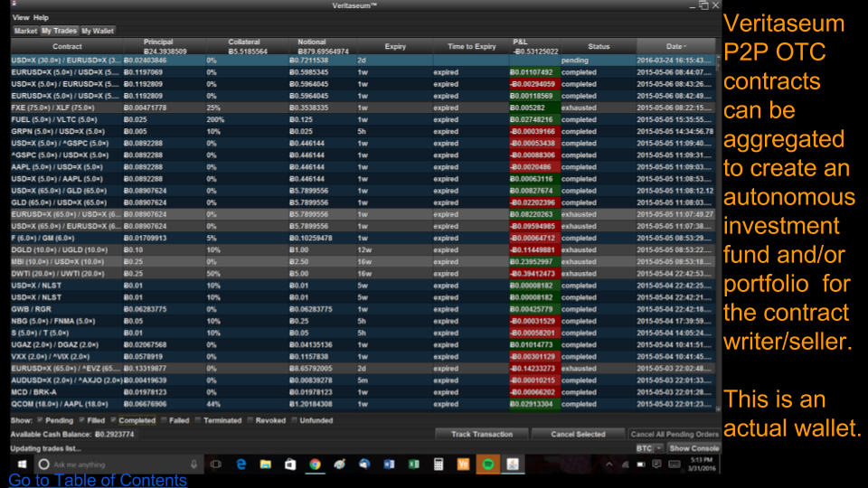Click the Cancel Selected button
Screen dimensions: 868x488
click(x=578, y=435)
